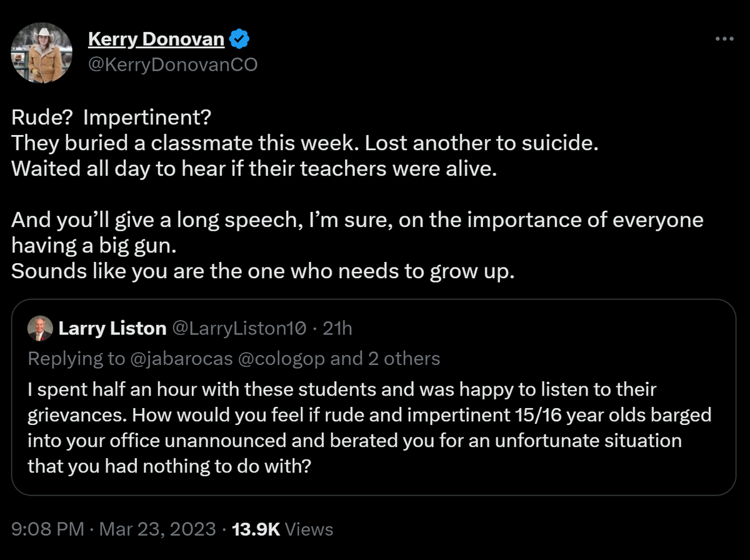Click the 9:08 PM post time

click(47, 529)
